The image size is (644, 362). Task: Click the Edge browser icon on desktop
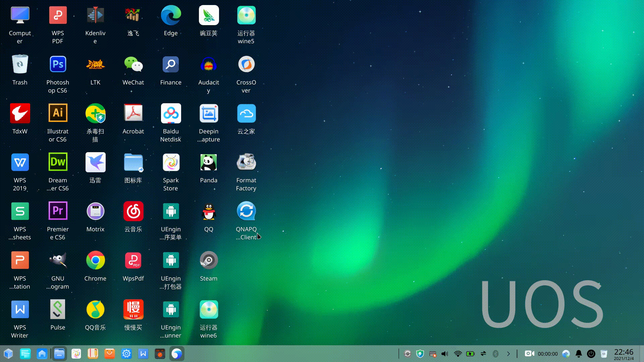[x=171, y=15]
